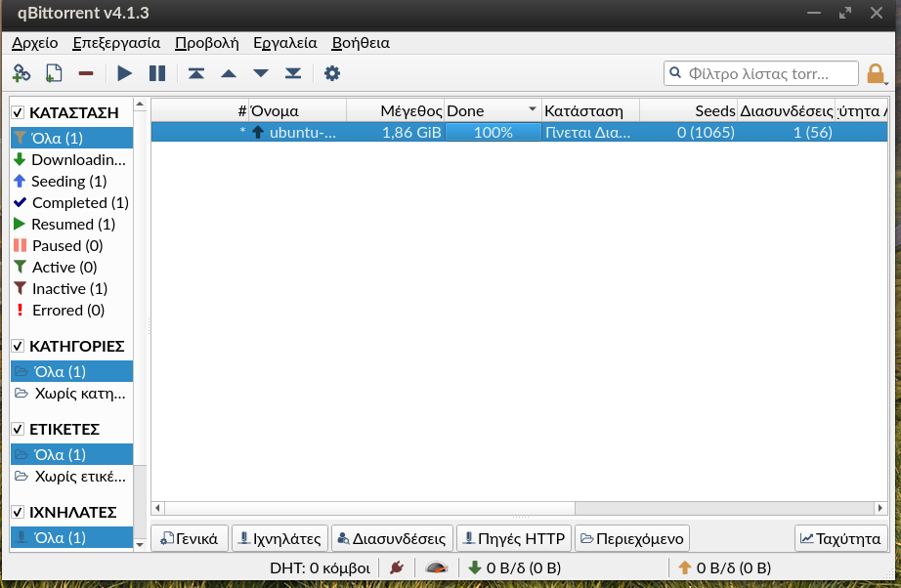Image resolution: width=901 pixels, height=588 pixels.
Task: Select Όλα (1) under ΕΤΙΚΕΤΕΣ
Action: pos(72,455)
